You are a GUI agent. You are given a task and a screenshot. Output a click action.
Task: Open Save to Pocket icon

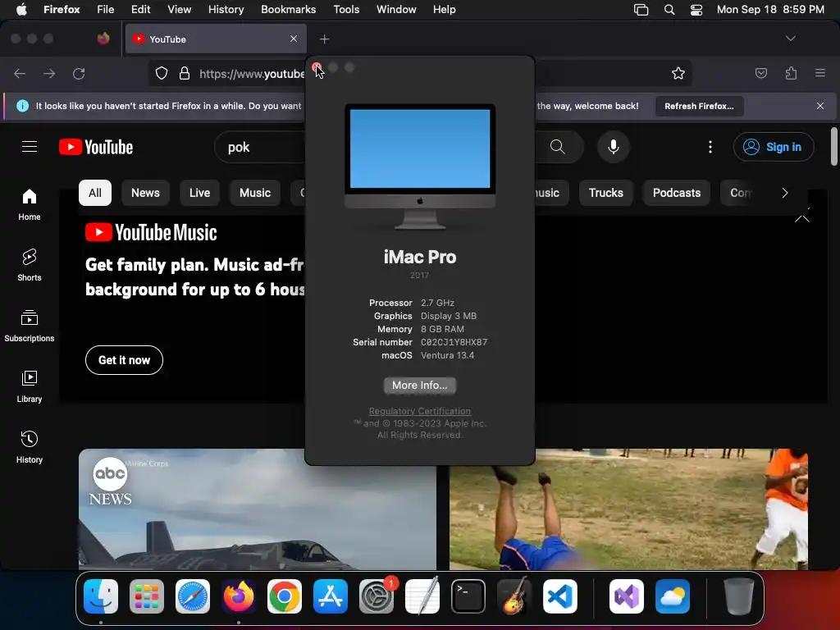click(761, 73)
